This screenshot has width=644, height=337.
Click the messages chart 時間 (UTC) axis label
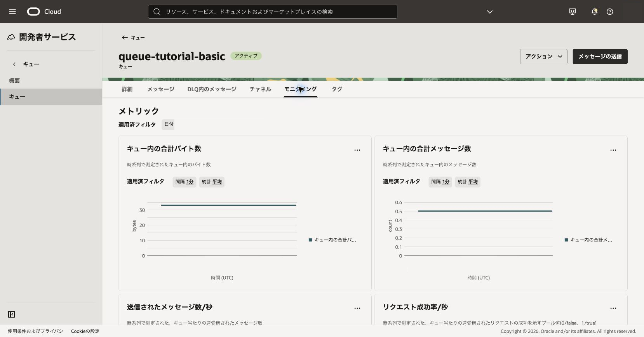pos(479,278)
